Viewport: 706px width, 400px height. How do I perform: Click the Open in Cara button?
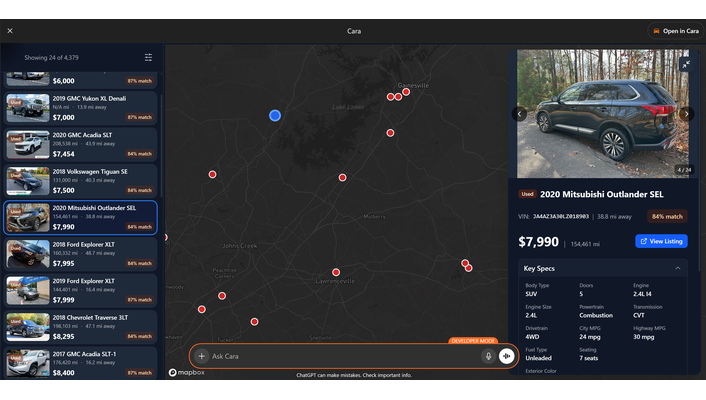coord(675,31)
